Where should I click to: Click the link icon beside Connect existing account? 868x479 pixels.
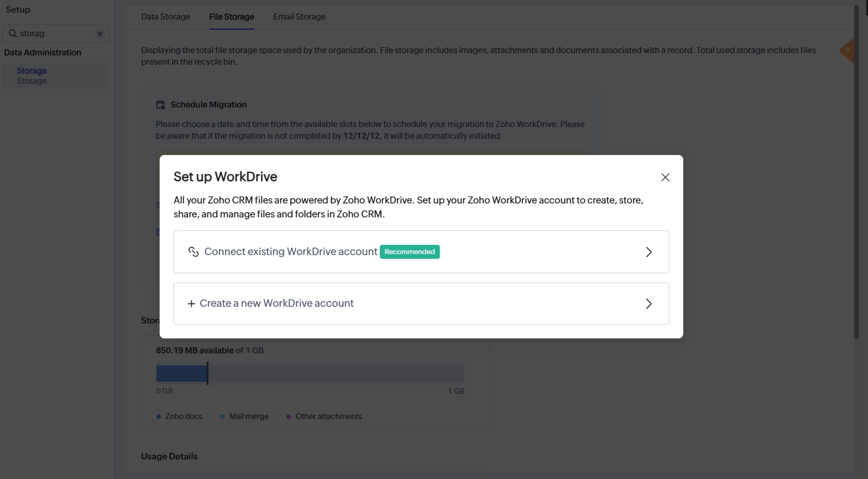[193, 252]
